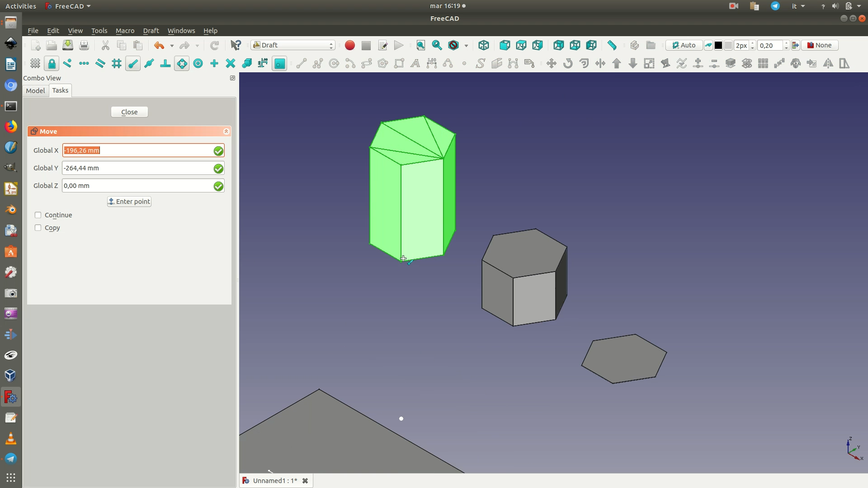Screen dimensions: 868x488
Task: Toggle snap extension dots icon
Action: (x=84, y=64)
